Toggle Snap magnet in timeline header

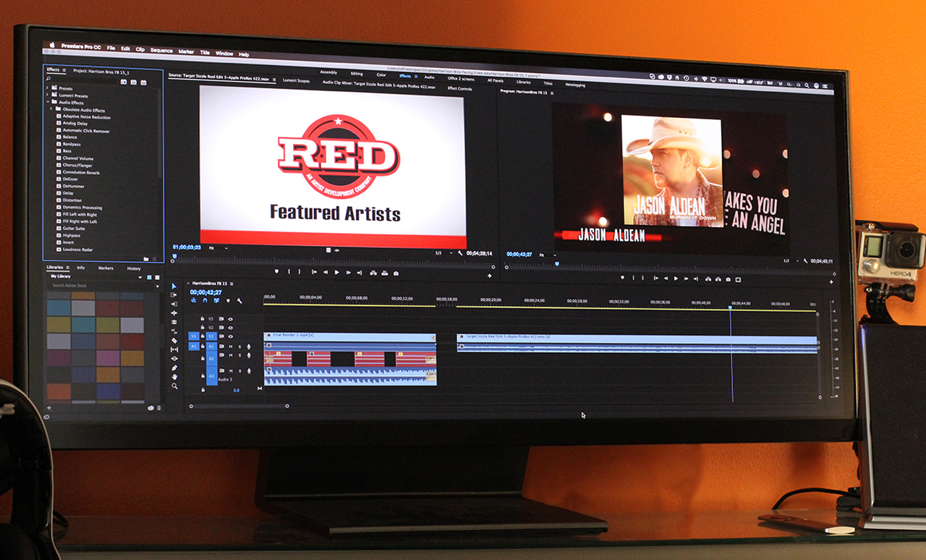pos(205,300)
